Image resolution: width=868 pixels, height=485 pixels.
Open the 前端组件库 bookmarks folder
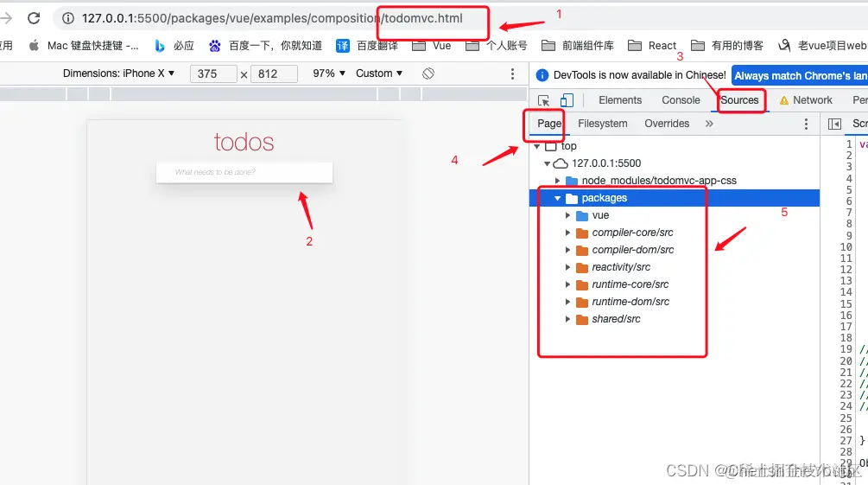pos(578,46)
